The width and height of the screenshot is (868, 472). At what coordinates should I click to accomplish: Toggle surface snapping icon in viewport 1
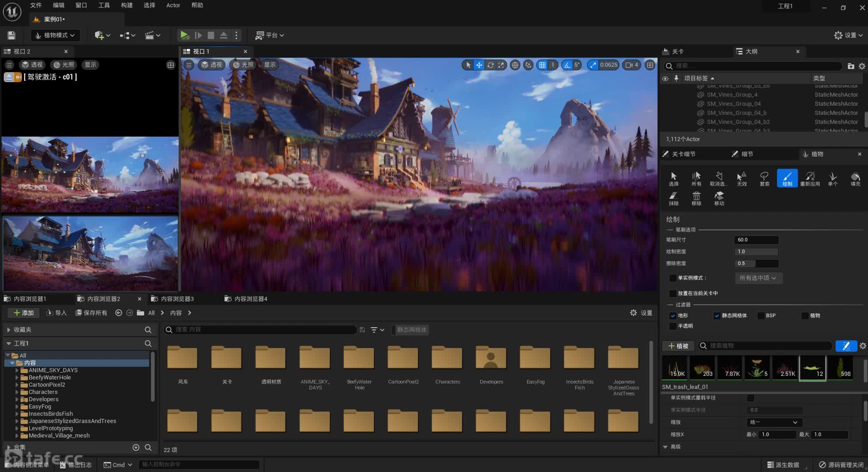(x=528, y=65)
